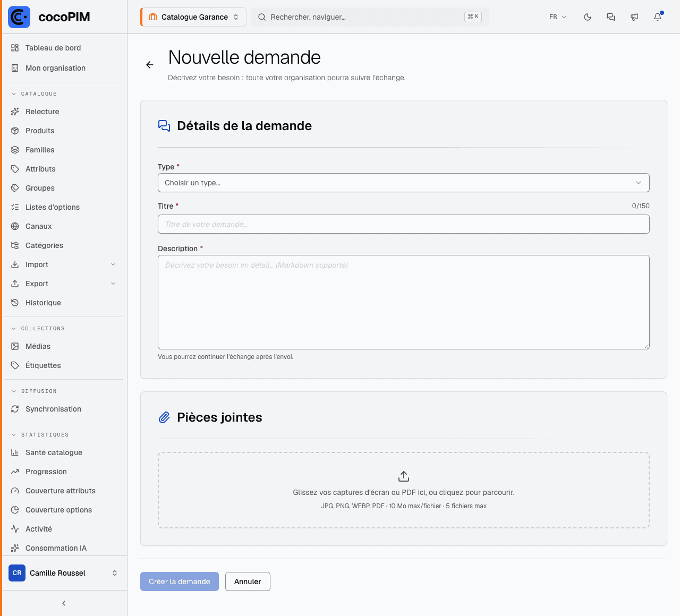Click the Relecture sparkle icon
The height and width of the screenshot is (616, 680).
coord(15,112)
